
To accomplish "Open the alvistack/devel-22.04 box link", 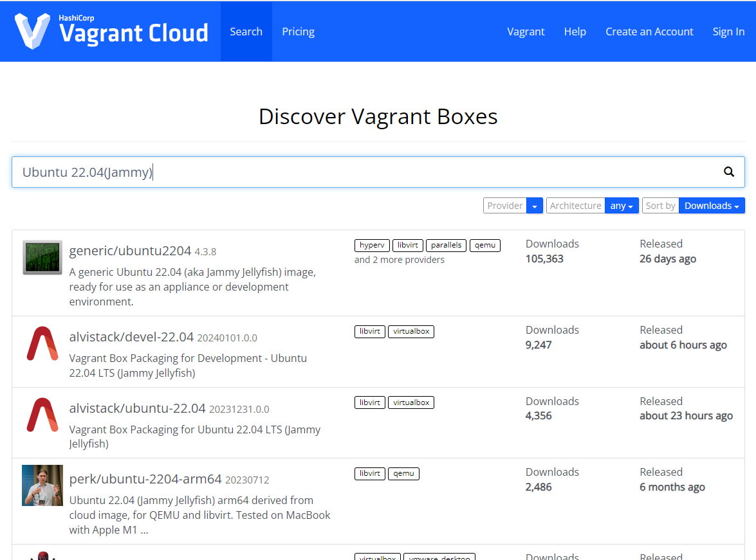I will 131,337.
